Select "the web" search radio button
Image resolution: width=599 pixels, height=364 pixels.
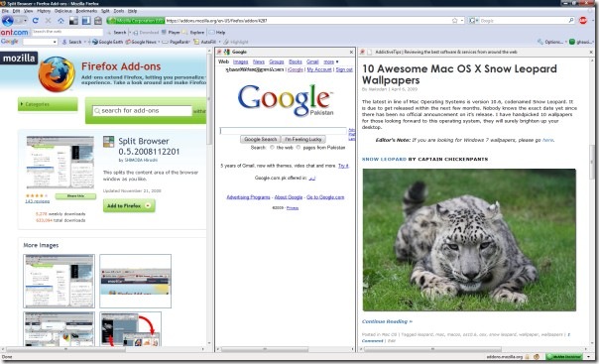click(x=272, y=148)
